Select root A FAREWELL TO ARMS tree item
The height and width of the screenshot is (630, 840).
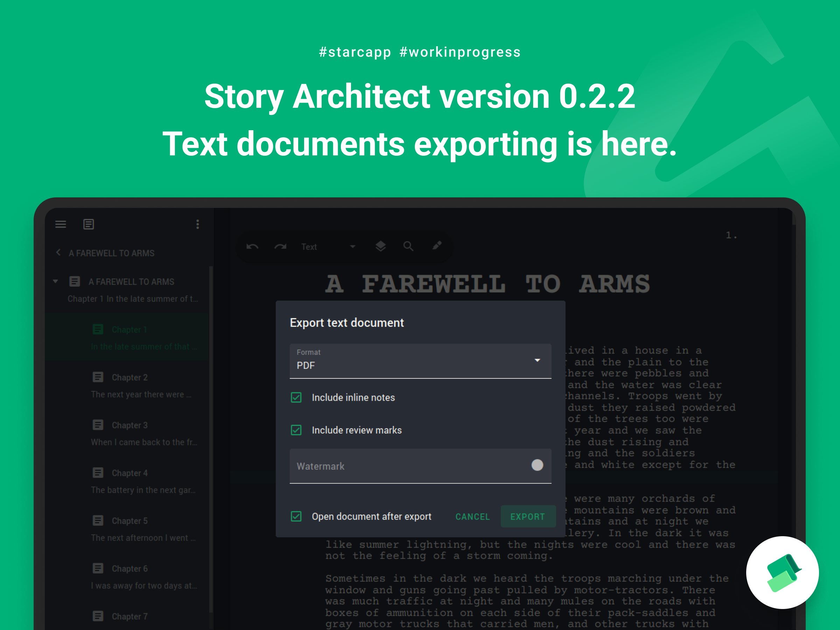127,290
